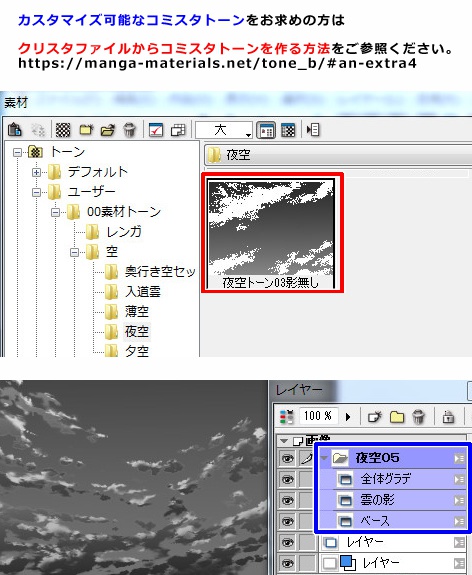Delete layer using the Layer panel trash icon
This screenshot has width=472, height=575.
pyautogui.click(x=418, y=417)
